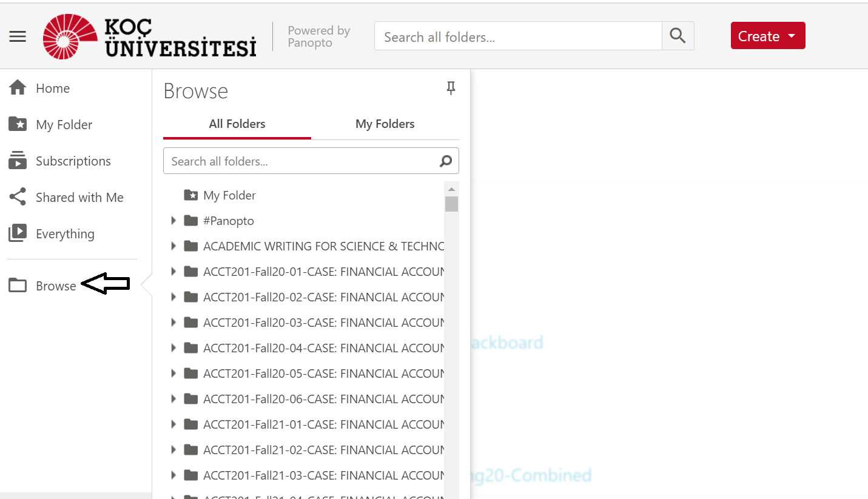The width and height of the screenshot is (868, 499).
Task: Select the All Folders tab
Action: [237, 124]
